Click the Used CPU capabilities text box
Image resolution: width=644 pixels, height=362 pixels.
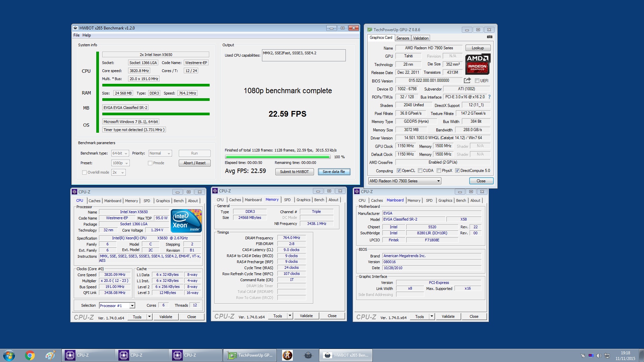[304, 55]
